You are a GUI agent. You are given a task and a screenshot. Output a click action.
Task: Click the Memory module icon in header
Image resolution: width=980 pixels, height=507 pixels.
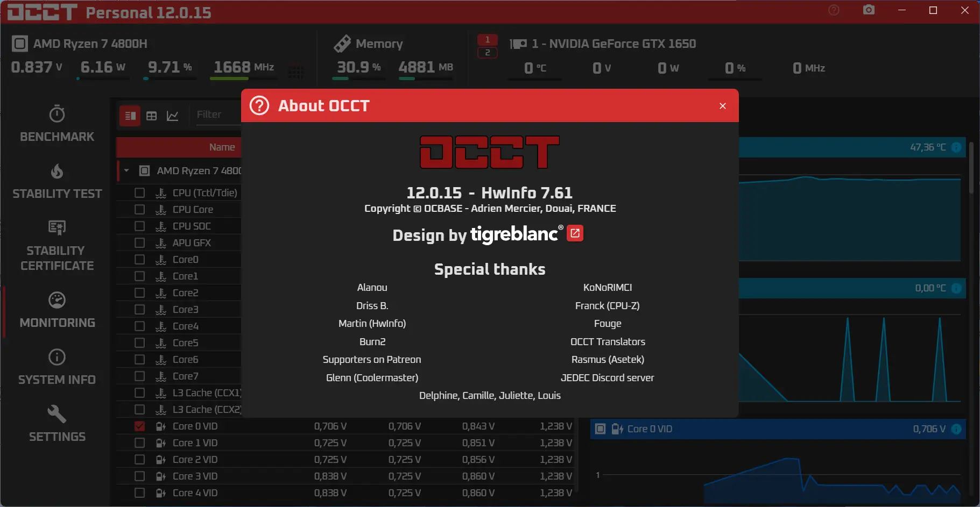pos(342,44)
